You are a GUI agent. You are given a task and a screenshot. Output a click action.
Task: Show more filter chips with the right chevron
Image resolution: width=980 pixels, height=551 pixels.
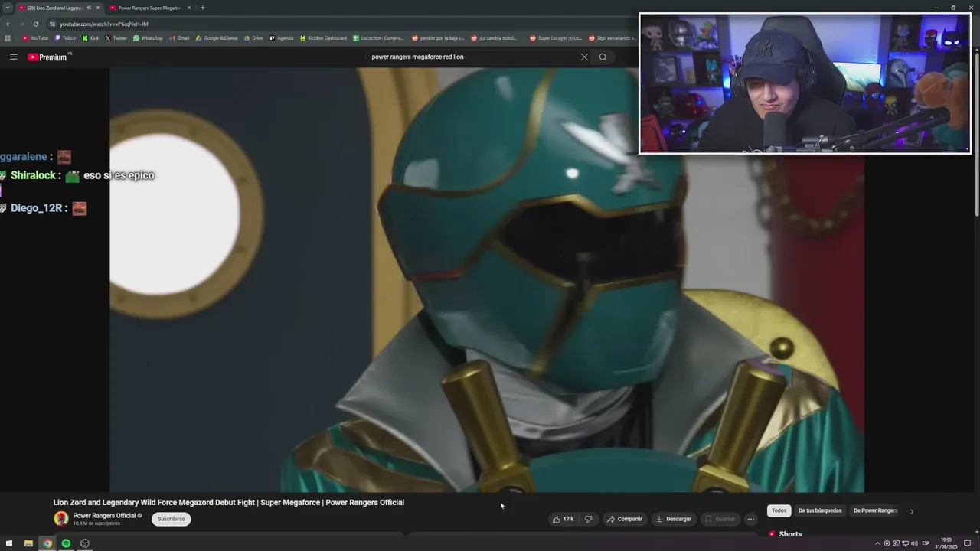[911, 510]
